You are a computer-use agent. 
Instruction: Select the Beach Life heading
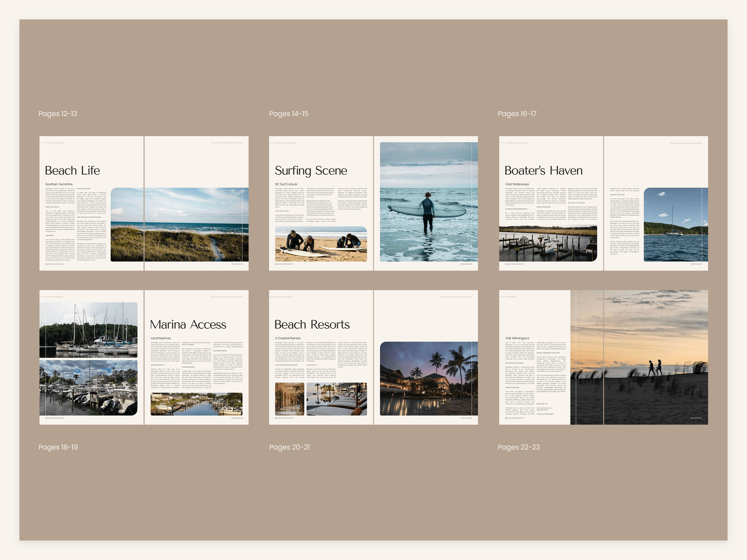pyautogui.click(x=72, y=171)
